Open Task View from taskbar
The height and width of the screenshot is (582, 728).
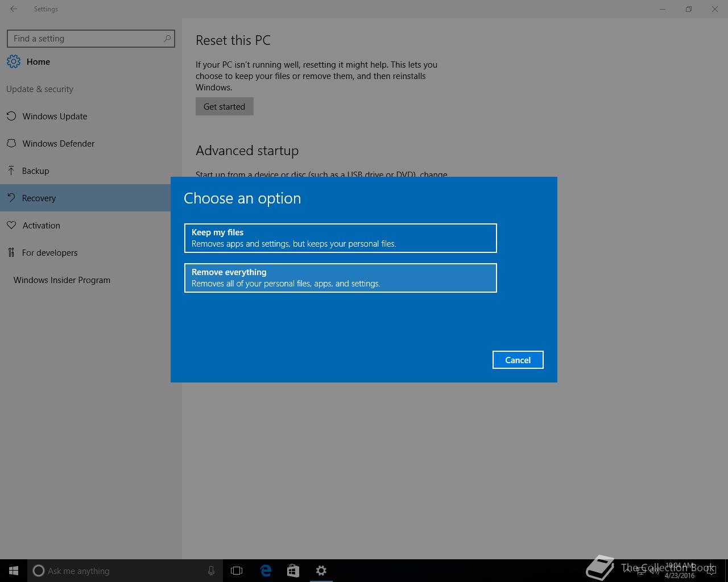click(x=237, y=571)
